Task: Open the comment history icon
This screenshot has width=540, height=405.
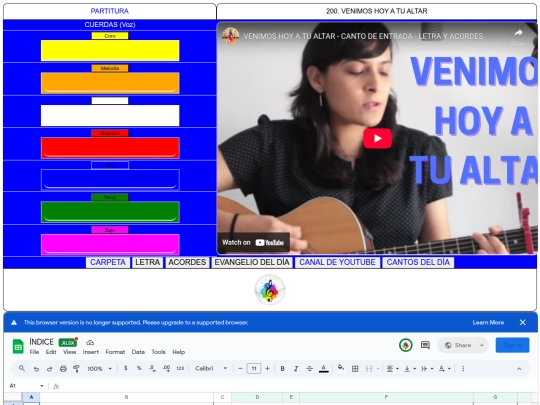Action: pyautogui.click(x=425, y=345)
